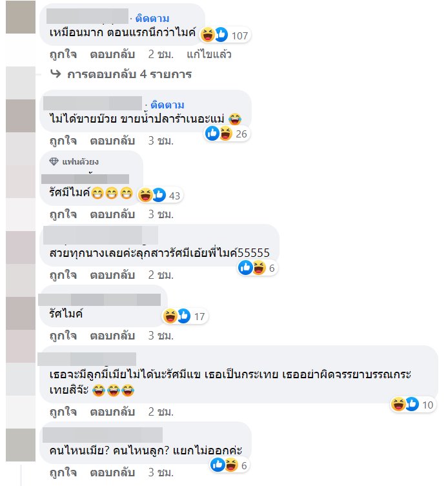The height and width of the screenshot is (486, 448).
Task: Click ถูกใจ under the รัศไมค์ comment
Action: click(63, 336)
